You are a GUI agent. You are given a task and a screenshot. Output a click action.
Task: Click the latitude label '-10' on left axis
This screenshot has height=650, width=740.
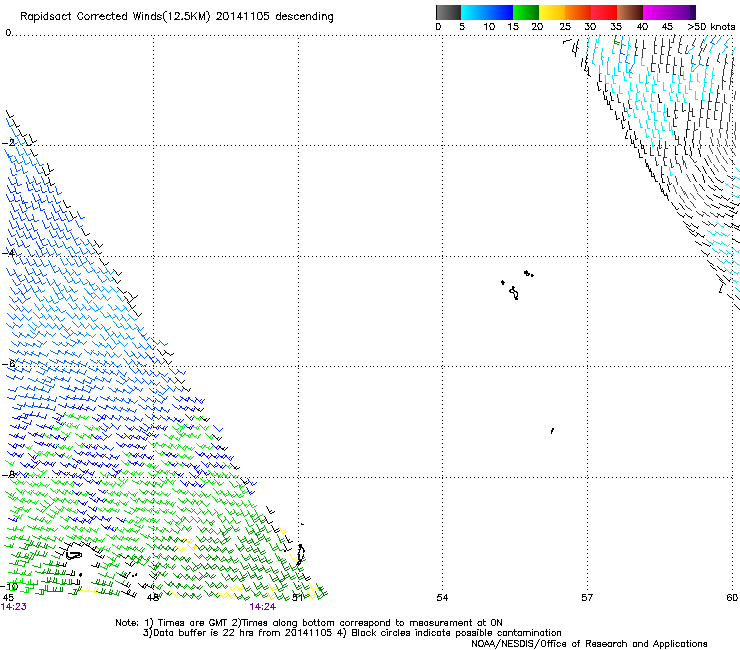(9, 587)
